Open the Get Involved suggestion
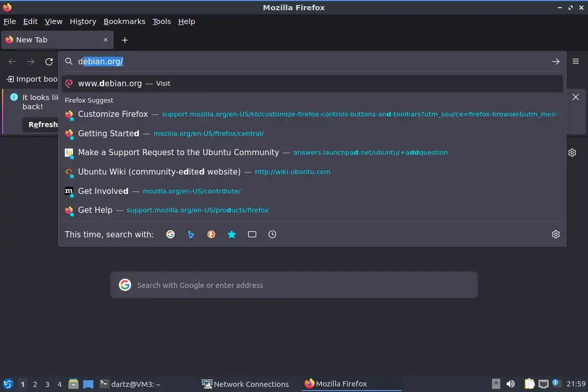 tap(312, 191)
